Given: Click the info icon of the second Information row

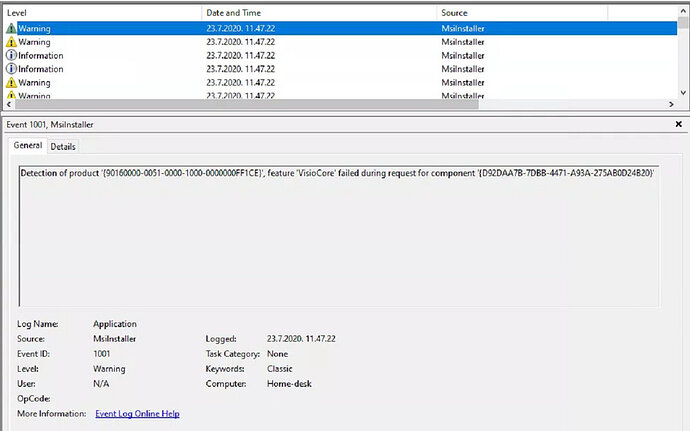Looking at the screenshot, I should point(11,69).
